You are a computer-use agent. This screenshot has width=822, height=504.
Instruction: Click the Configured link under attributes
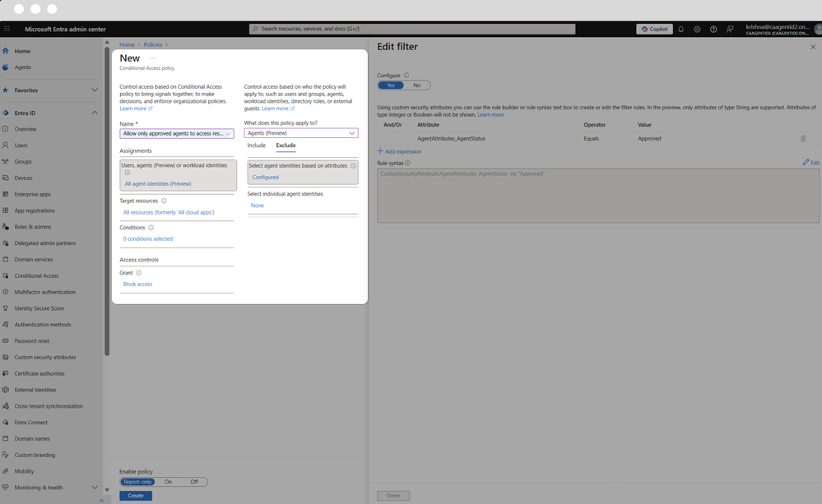pyautogui.click(x=265, y=178)
